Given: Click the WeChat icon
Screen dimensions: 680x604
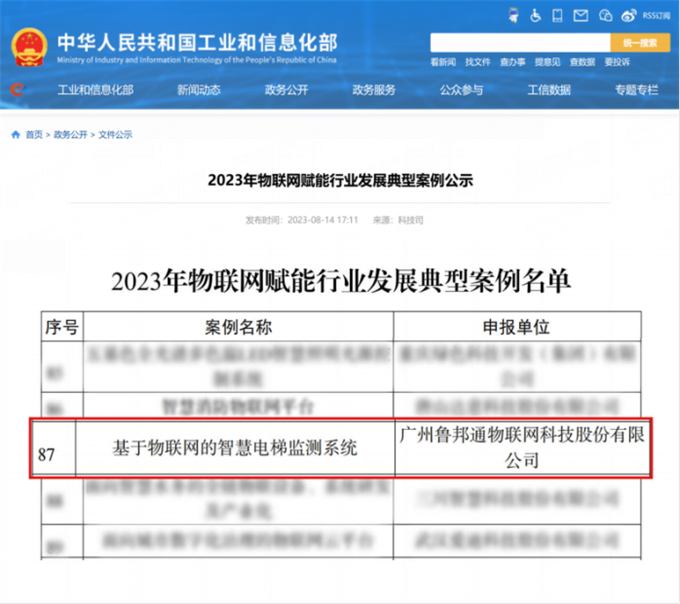Looking at the screenshot, I should coord(605,16).
